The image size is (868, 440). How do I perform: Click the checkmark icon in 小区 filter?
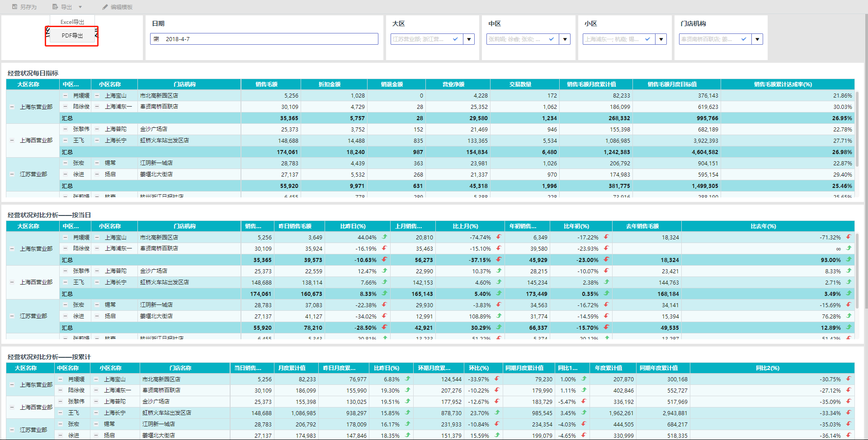tap(647, 39)
